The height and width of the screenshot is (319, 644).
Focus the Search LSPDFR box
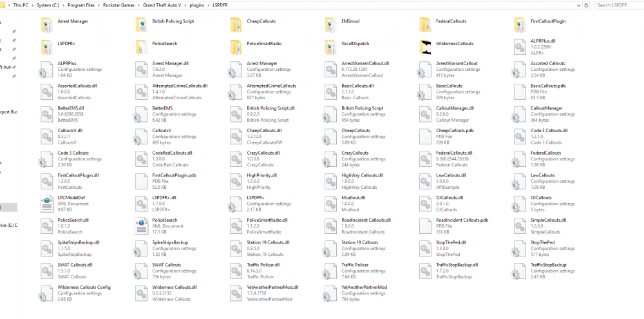coord(618,5)
